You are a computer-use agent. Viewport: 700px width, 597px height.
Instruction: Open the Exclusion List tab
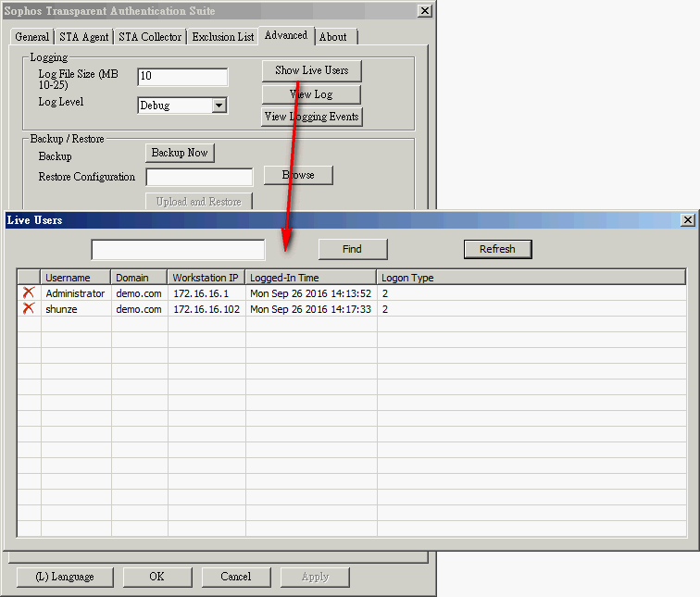223,37
